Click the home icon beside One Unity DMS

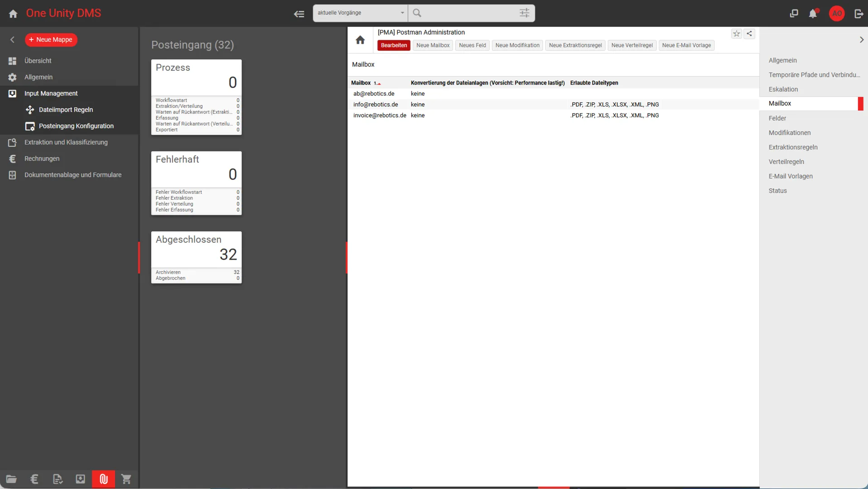point(13,14)
